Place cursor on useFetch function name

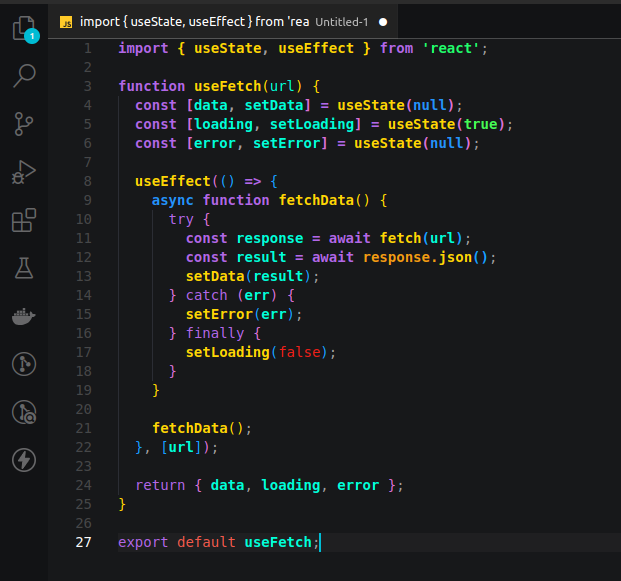(x=228, y=86)
